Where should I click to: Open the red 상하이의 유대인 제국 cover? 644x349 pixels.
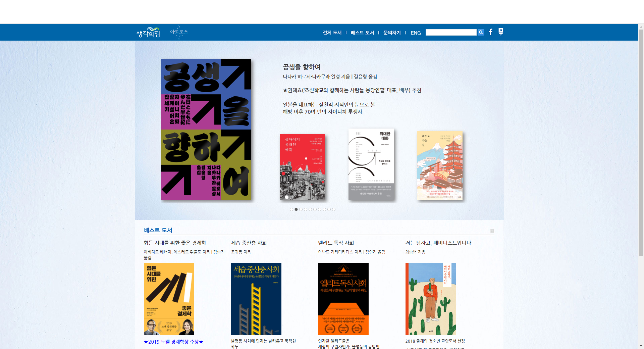pos(302,167)
